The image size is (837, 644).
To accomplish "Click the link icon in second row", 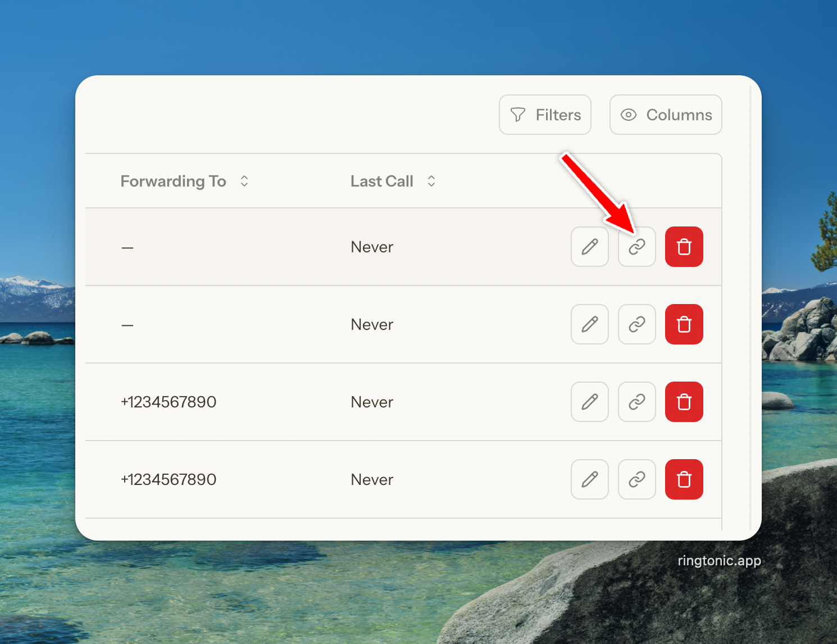I will [636, 324].
